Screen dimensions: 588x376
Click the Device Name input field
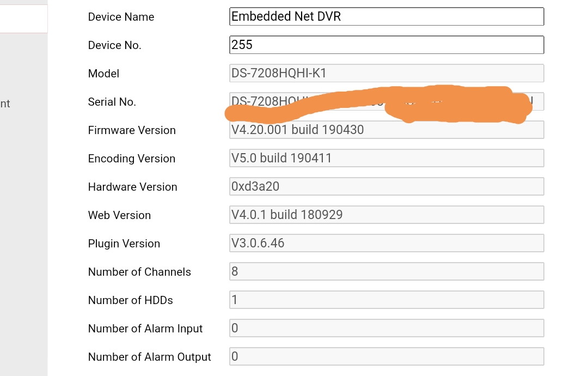pyautogui.click(x=387, y=16)
